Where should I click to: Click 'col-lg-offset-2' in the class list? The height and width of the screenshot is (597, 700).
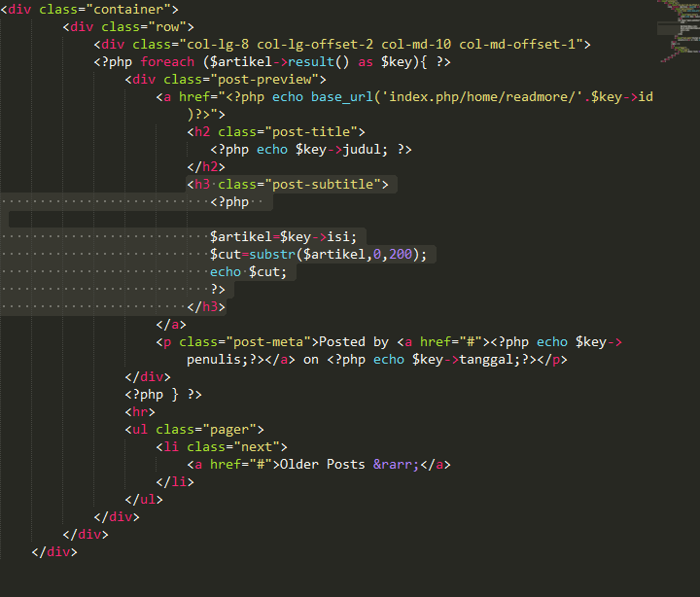(315, 44)
